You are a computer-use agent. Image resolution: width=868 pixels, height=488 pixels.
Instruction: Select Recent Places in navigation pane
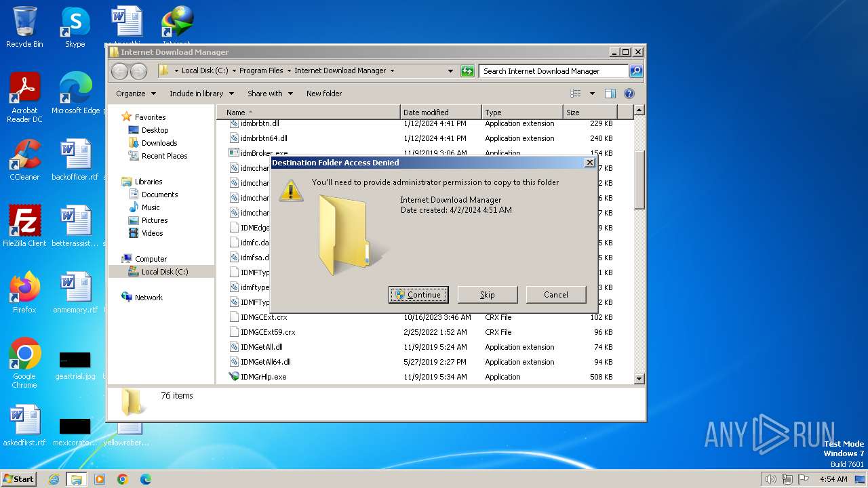point(164,156)
